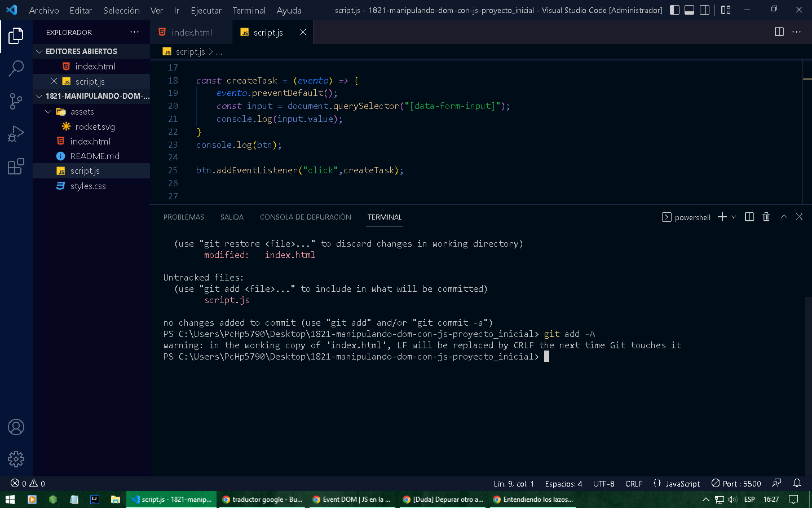812x508 pixels.
Task: Change encoding UTF-8 in status bar
Action: [603, 484]
